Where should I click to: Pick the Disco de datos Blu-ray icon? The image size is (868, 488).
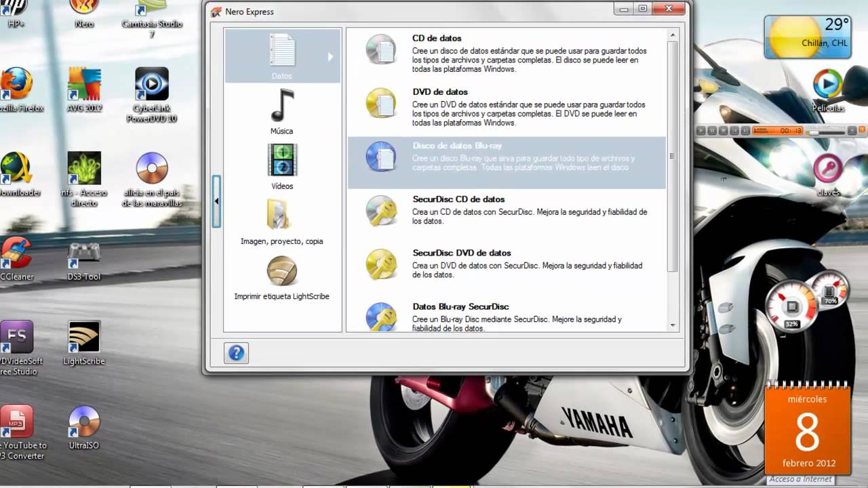(380, 157)
